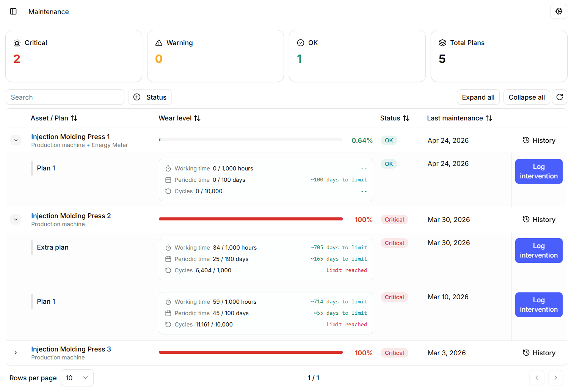Sort by Asset / Plan column
The image size is (571, 392).
54,118
